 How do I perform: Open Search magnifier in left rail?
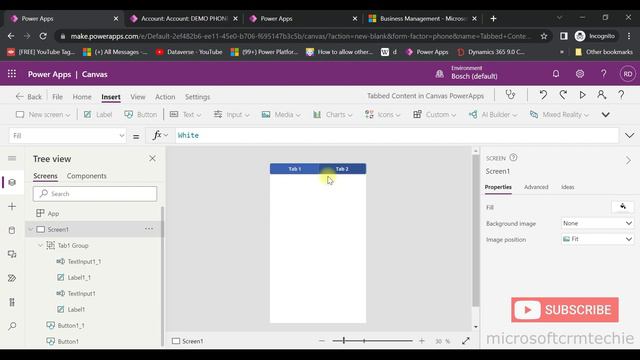point(12,326)
